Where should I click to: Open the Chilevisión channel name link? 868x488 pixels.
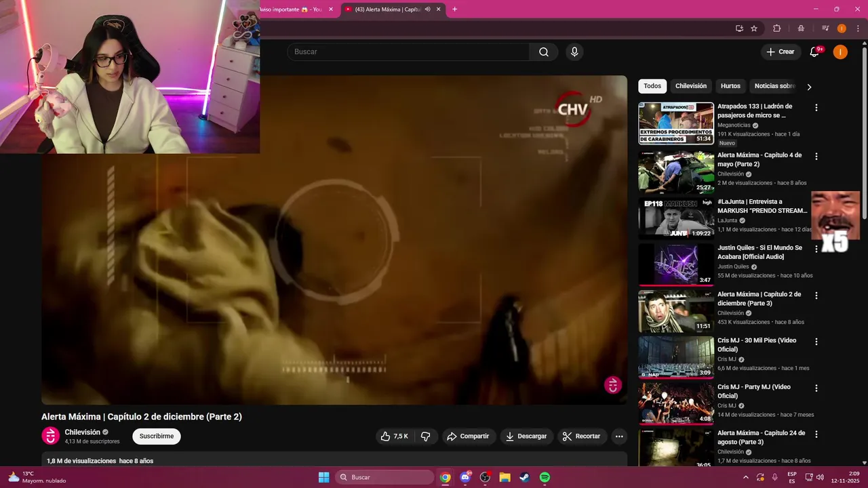83,432
